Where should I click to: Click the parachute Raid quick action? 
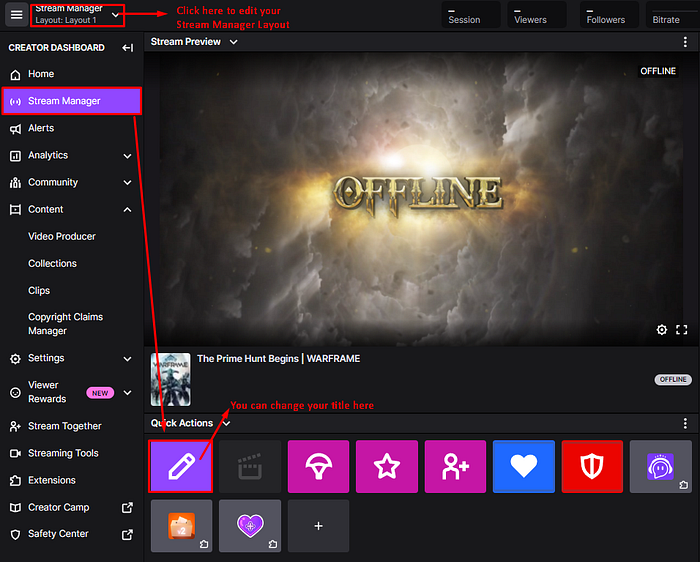coord(318,466)
